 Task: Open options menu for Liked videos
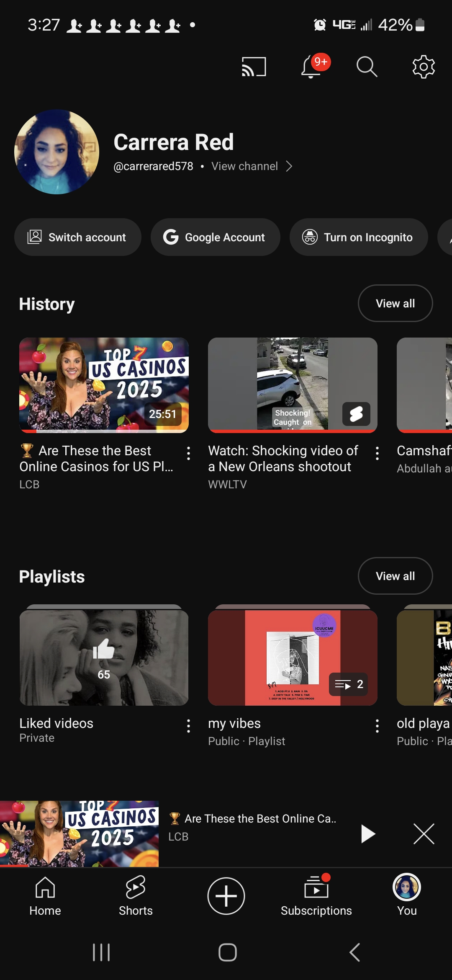[189, 726]
